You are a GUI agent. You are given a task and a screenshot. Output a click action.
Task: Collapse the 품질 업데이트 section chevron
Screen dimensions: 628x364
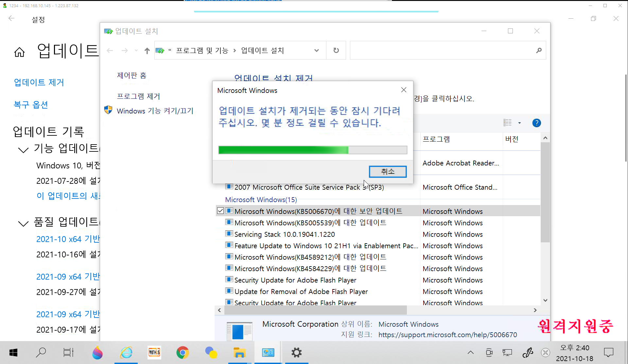[x=23, y=223]
